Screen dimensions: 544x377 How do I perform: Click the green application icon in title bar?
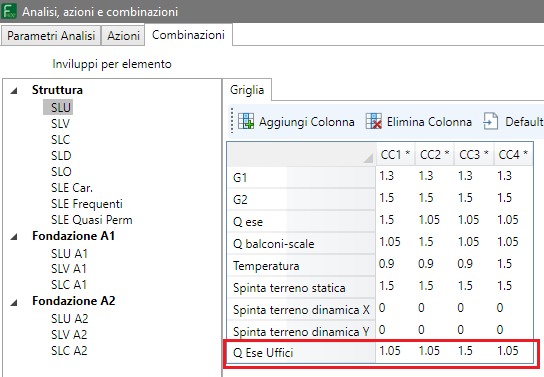pos(9,11)
